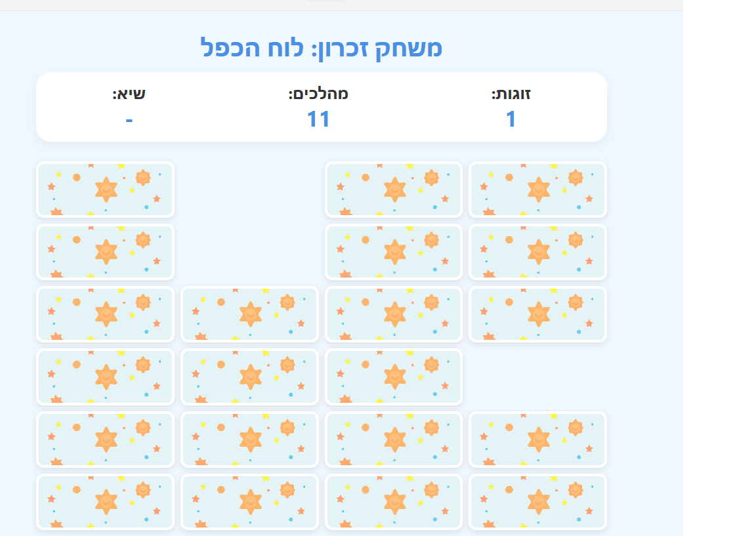Flip the leftmost card in the fifth row
This screenshot has height=536, width=756.
click(105, 439)
